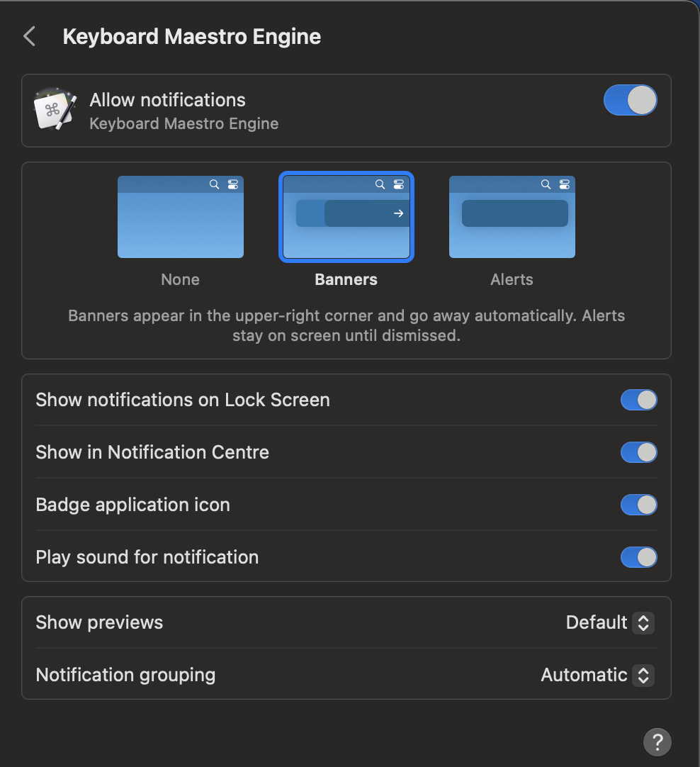Turn off Allow notifications switch
Image resolution: width=700 pixels, height=767 pixels.
click(630, 101)
